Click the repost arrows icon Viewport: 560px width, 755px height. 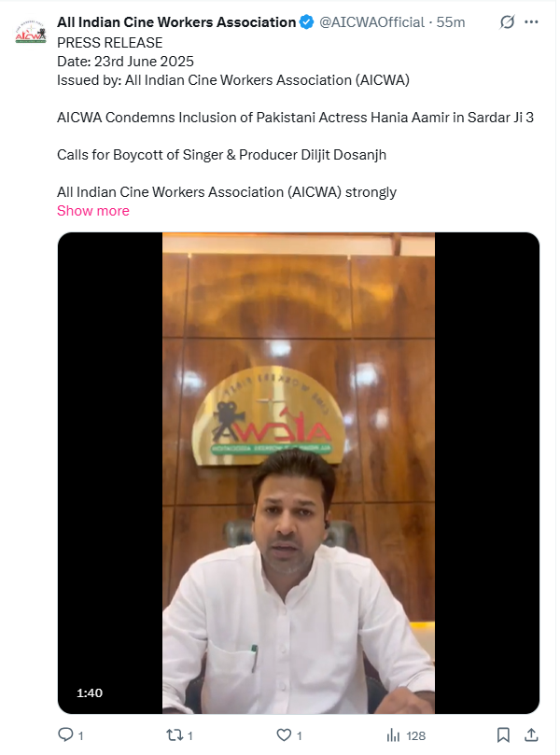(x=175, y=734)
